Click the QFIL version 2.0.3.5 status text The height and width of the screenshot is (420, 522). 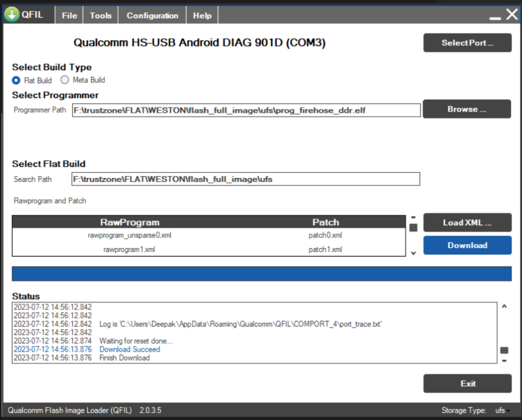(x=150, y=411)
